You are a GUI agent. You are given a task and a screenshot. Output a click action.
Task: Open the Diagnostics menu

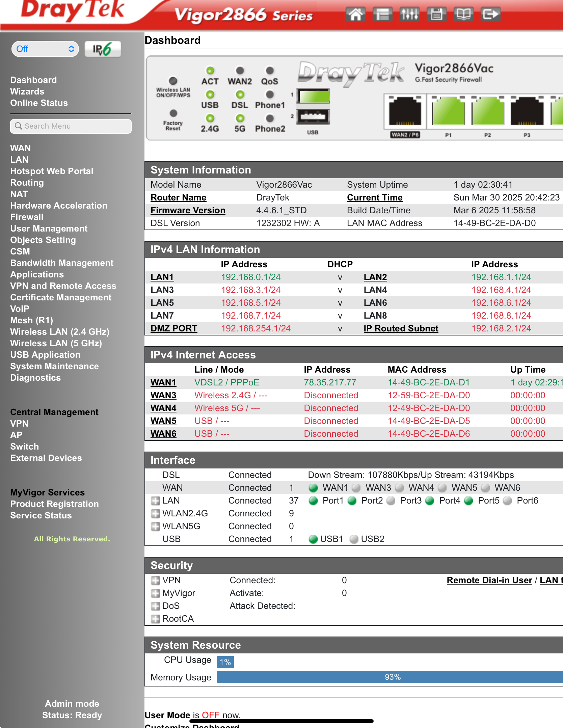coord(35,378)
